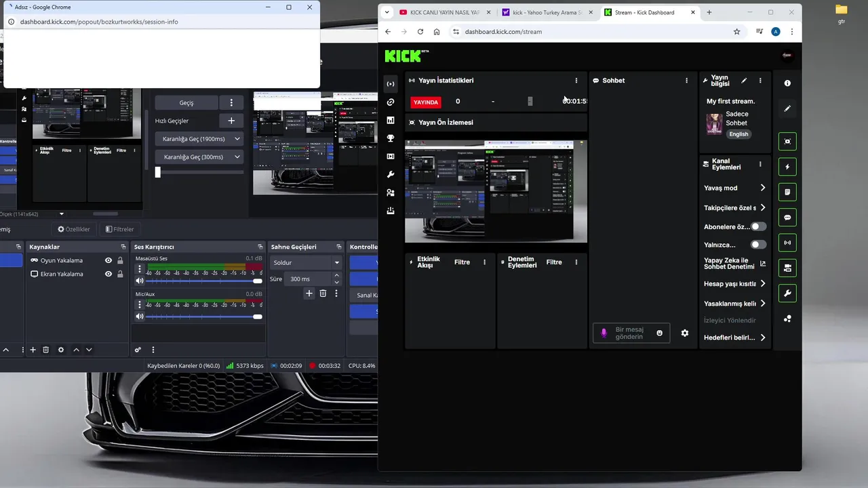This screenshot has height=488, width=868.
Task: Edit stream info with Yayın bilgisi pencil
Action: [x=744, y=81]
